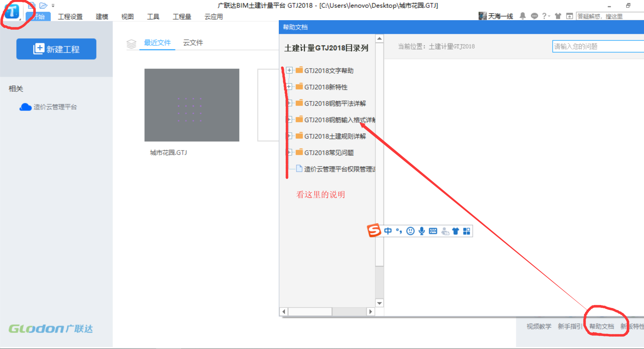Click the 视频教学 link
Image resolution: width=644 pixels, height=349 pixels.
[x=539, y=326]
